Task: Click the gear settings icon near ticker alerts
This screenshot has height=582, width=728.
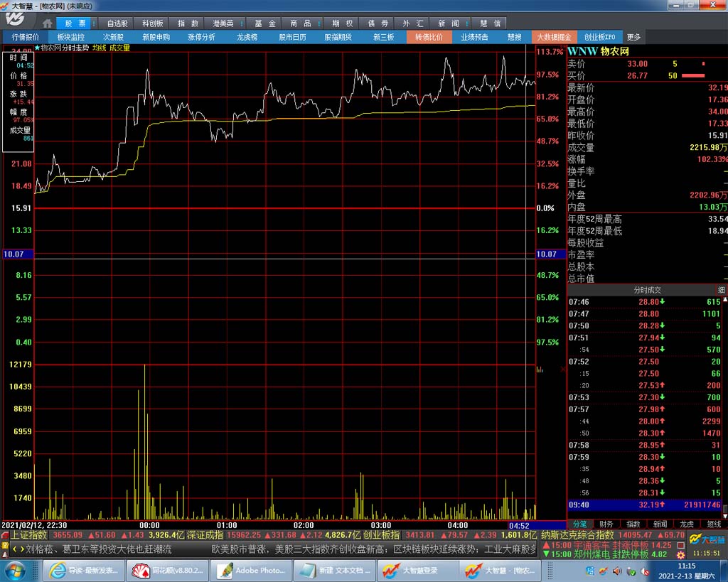Action: (680, 554)
